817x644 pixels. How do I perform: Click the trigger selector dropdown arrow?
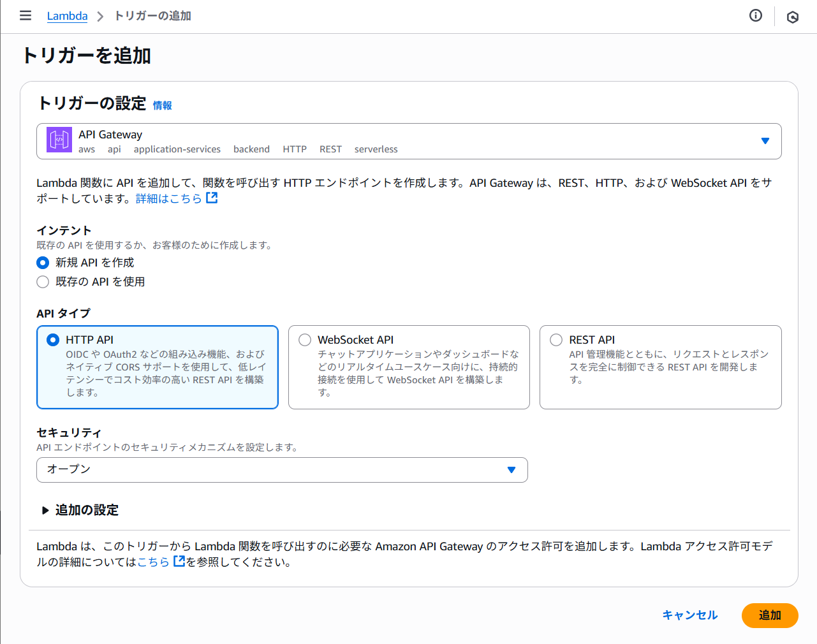pos(765,141)
